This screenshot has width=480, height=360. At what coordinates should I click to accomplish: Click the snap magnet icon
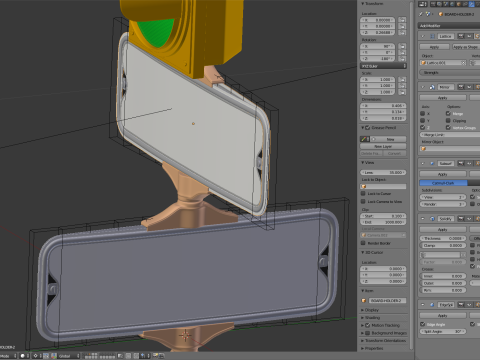coord(143,356)
